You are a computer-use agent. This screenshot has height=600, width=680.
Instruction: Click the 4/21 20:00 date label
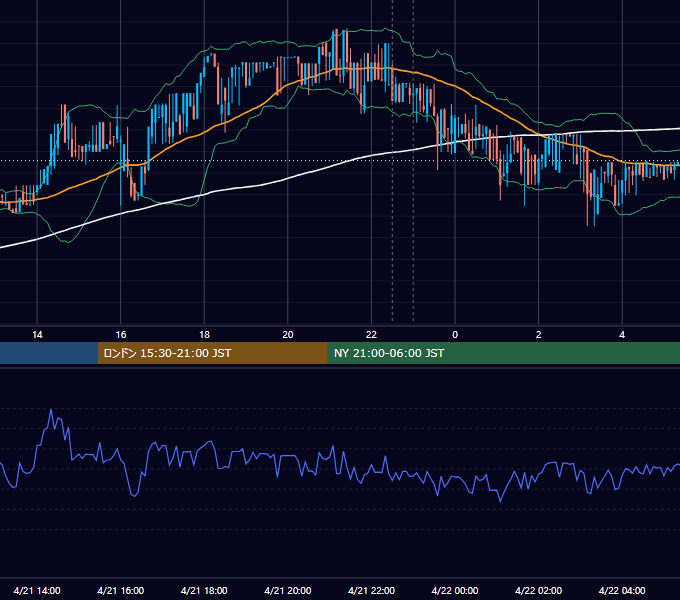click(288, 590)
